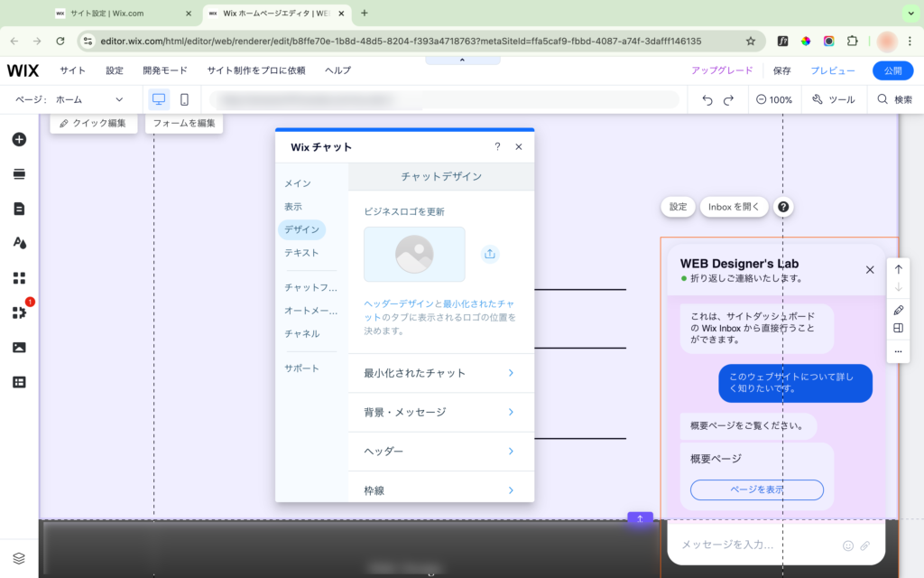This screenshot has height=578, width=924.
Task: Open the Layers icon at sidebar bottom
Action: click(19, 558)
